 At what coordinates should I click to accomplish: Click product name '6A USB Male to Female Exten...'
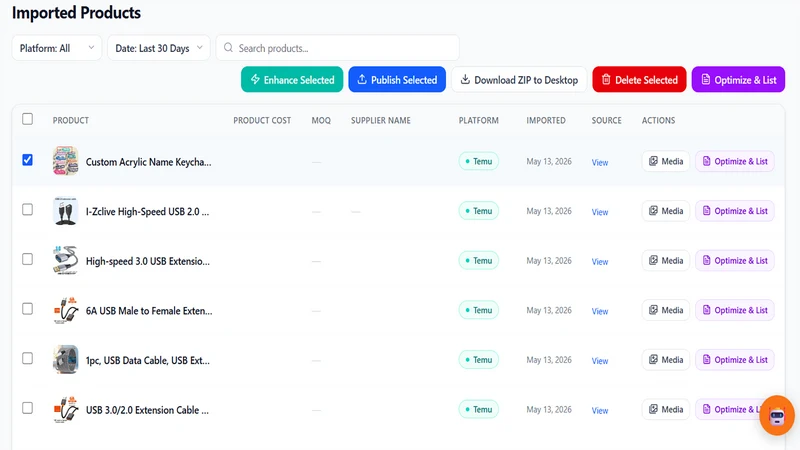(149, 310)
